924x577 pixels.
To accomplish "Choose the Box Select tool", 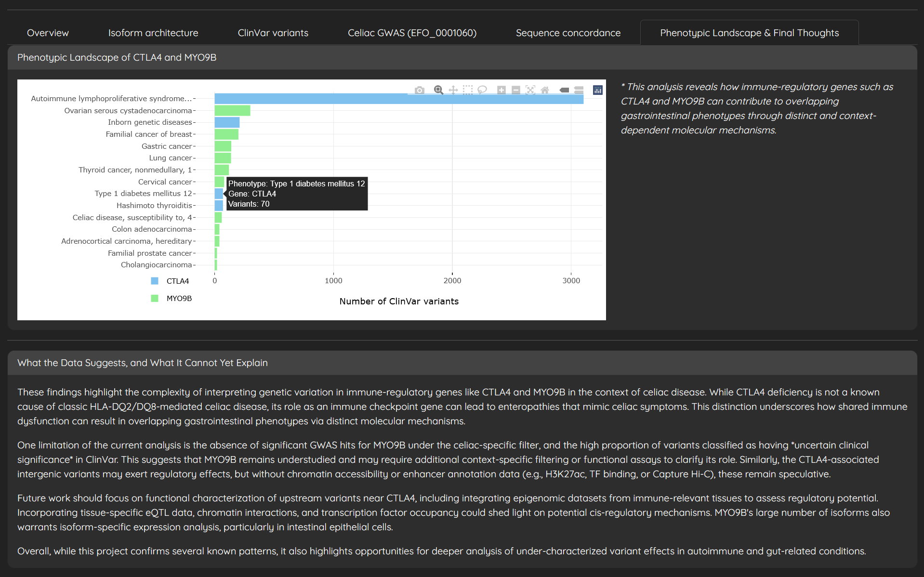I will pos(467,90).
